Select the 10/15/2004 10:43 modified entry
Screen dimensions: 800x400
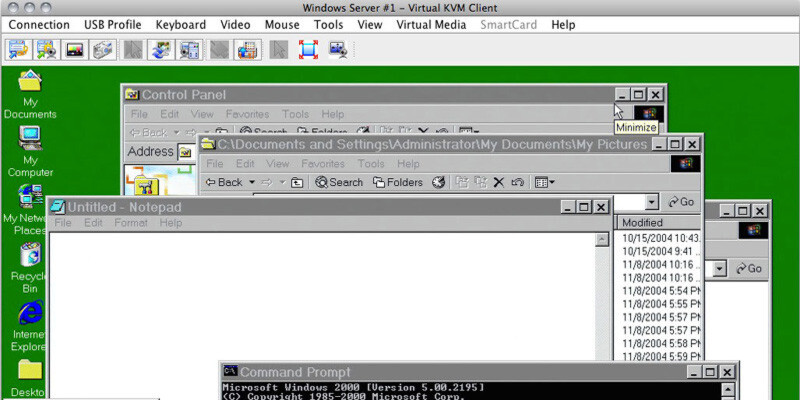tap(661, 238)
